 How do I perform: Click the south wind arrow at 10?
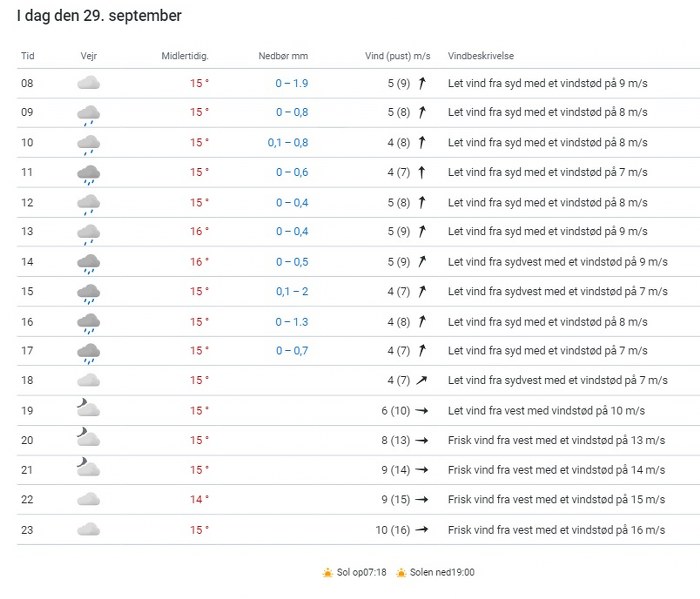(x=421, y=142)
